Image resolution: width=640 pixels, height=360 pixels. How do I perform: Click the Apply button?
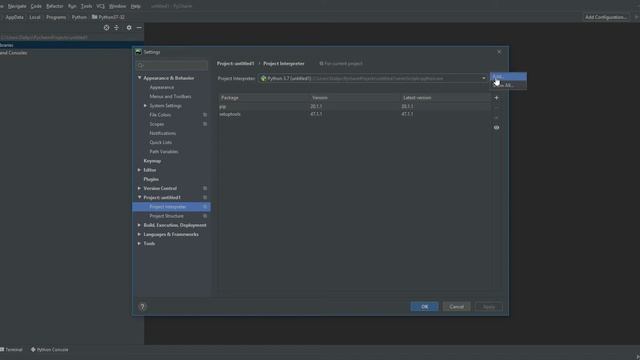pos(489,307)
